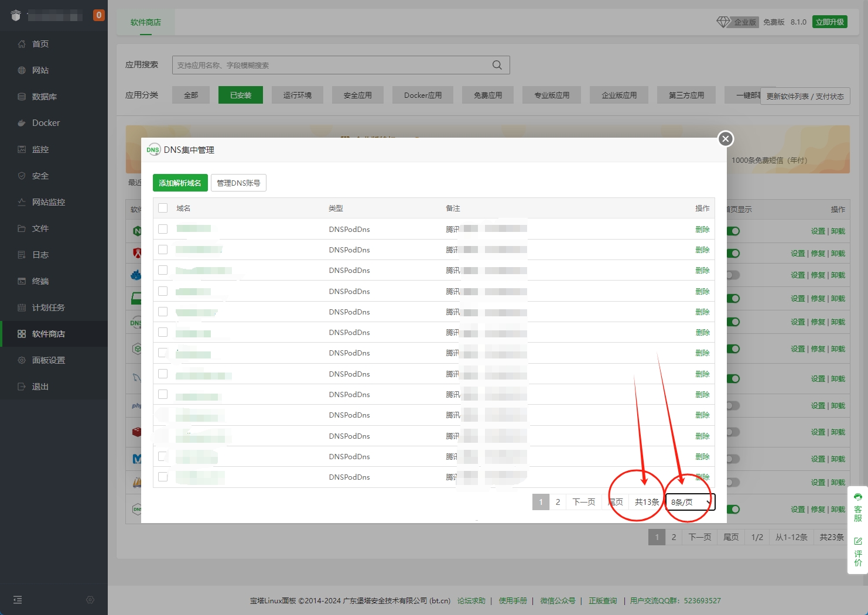Switch to the 软件商店 top tab

pyautogui.click(x=146, y=22)
